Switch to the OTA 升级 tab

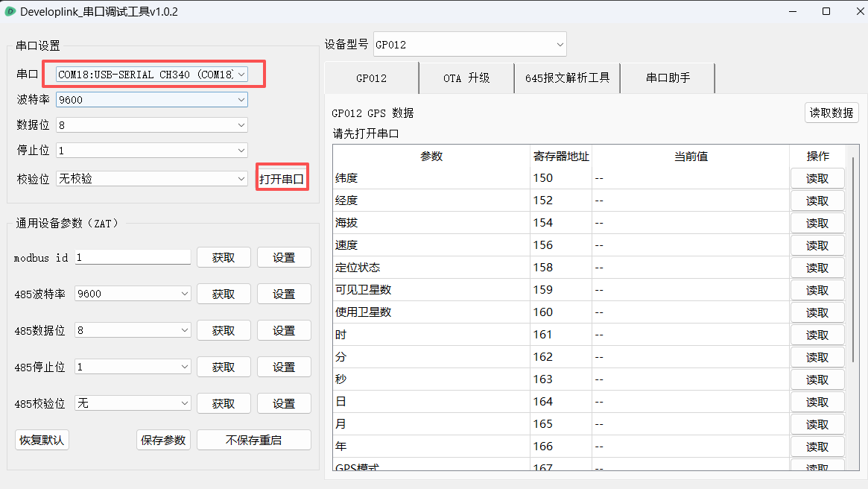coord(466,78)
